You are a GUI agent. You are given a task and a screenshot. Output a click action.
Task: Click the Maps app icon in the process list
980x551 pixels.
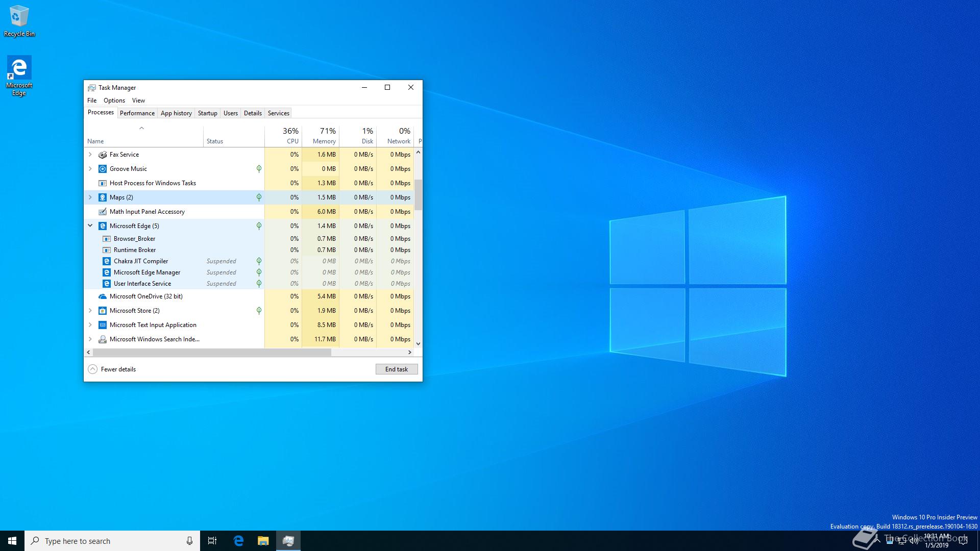pos(103,197)
